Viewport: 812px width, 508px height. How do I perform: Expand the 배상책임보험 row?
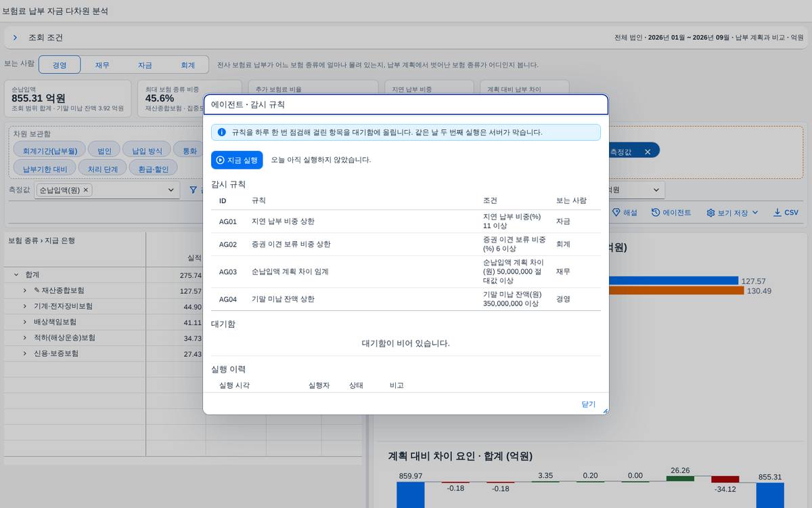[x=24, y=322]
